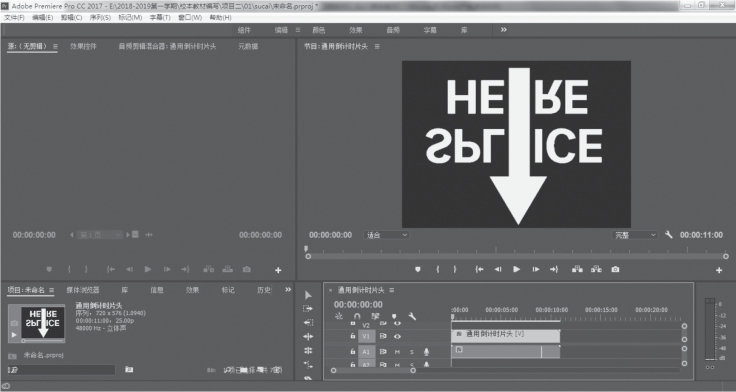Open Program monitor panel menu

(377, 46)
